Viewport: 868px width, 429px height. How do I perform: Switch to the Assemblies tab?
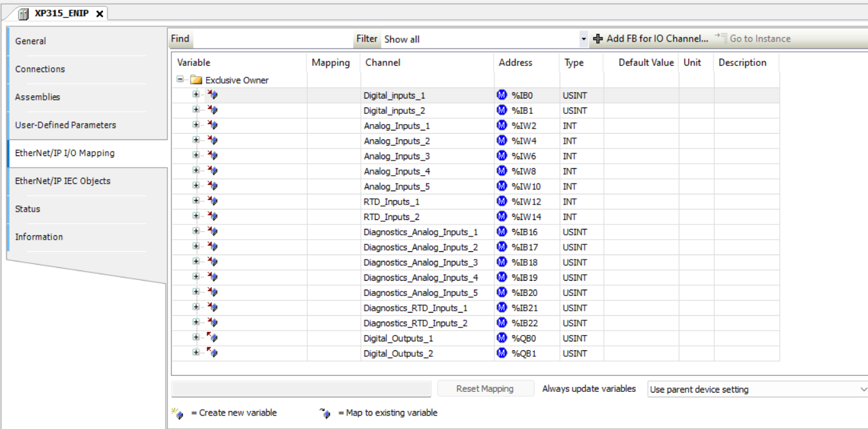coord(38,97)
